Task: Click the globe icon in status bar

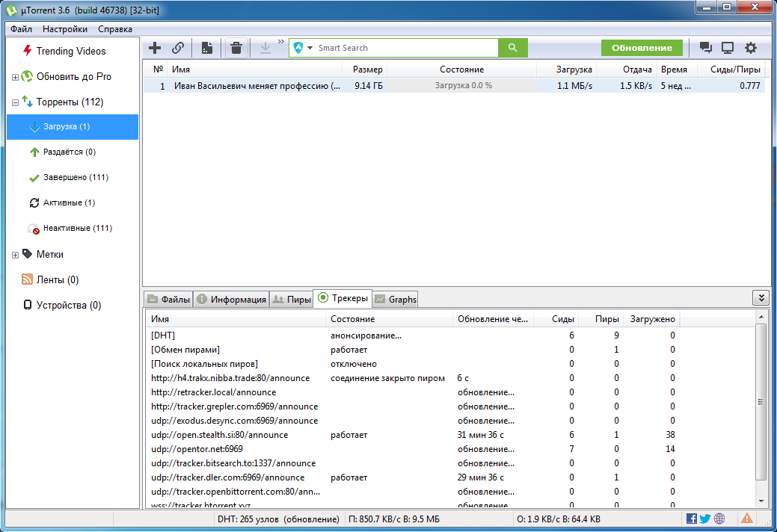Action: click(719, 519)
